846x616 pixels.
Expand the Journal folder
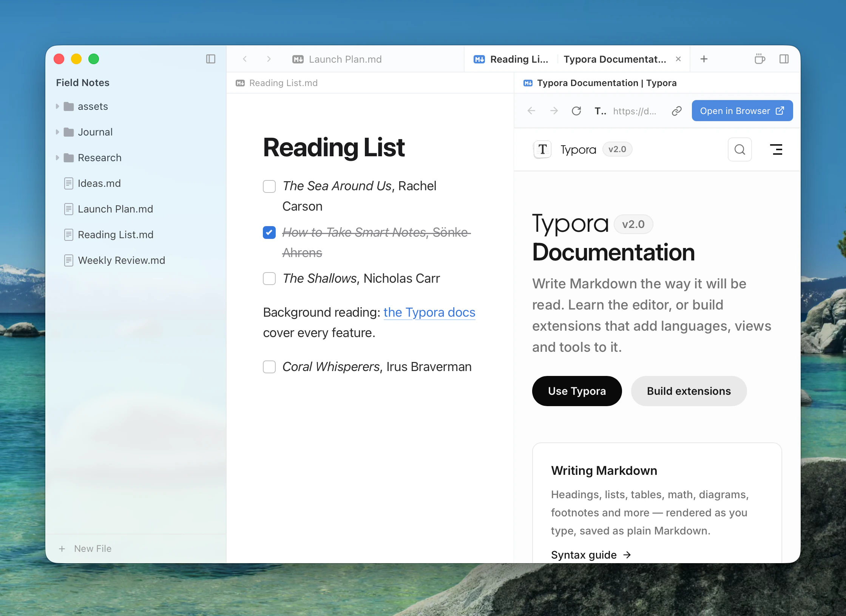point(57,132)
